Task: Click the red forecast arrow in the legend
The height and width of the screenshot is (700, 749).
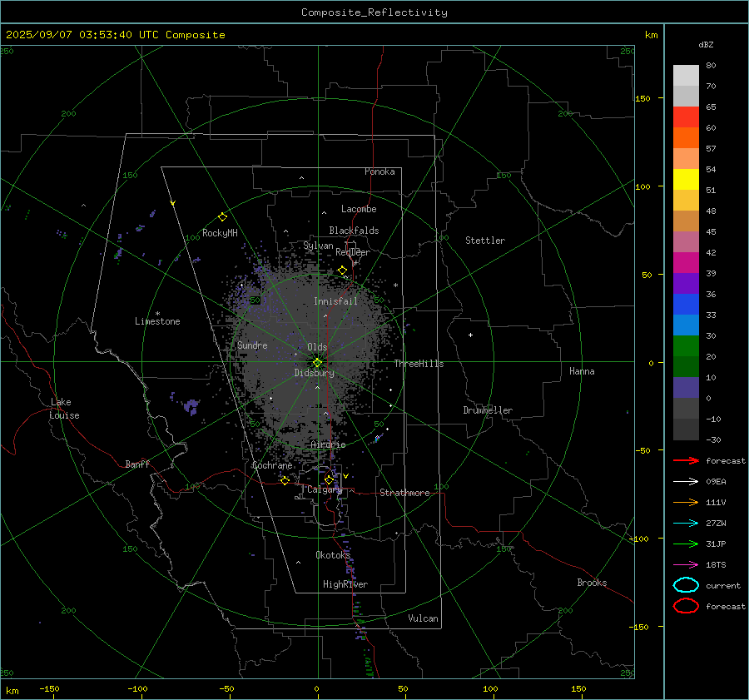Action: [686, 460]
